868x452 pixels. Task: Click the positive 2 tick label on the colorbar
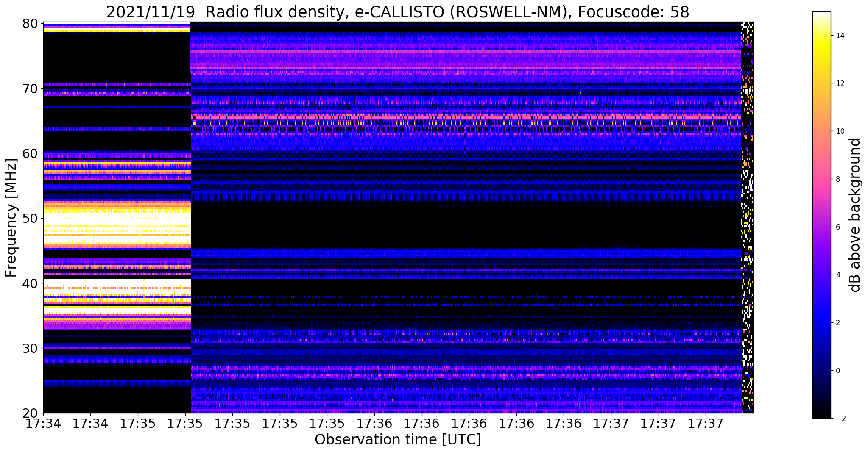(x=837, y=323)
